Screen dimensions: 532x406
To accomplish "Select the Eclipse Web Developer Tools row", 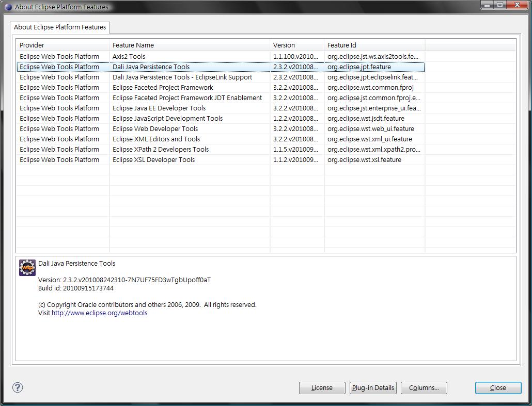I will click(221, 129).
